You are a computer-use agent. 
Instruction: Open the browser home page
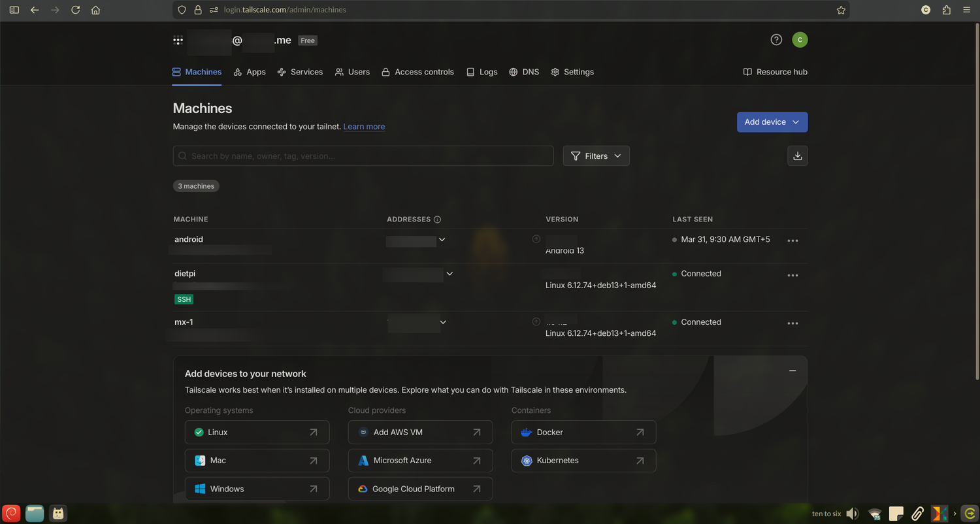(x=95, y=10)
